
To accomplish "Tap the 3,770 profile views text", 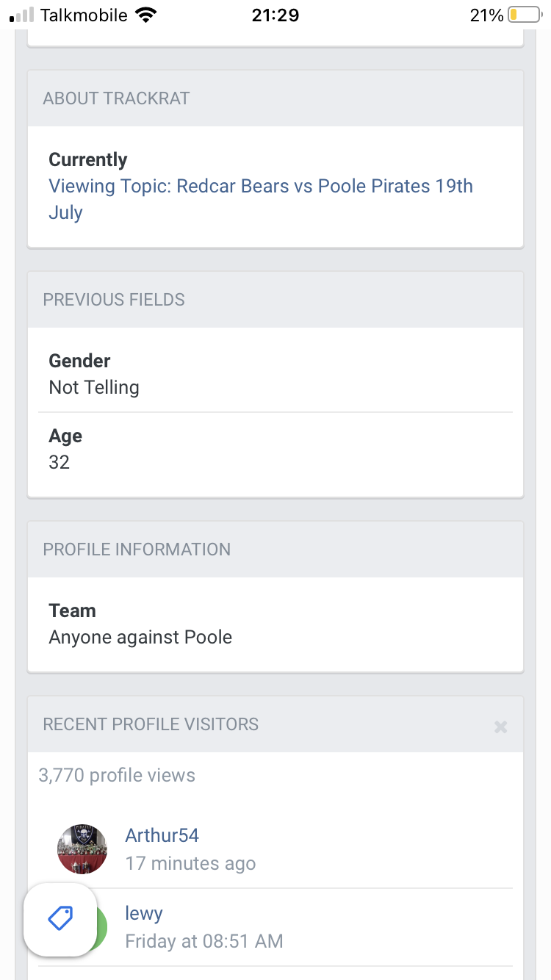I will pos(117,775).
